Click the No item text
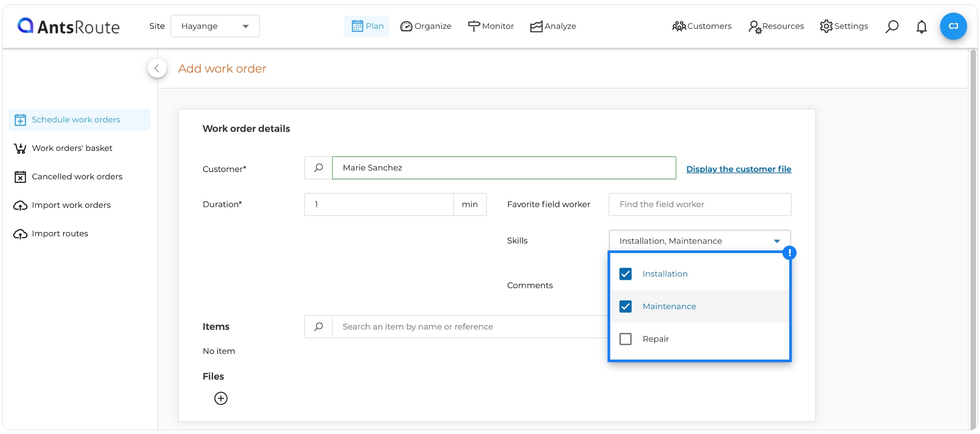Viewport: 980px width, 434px height. (x=219, y=351)
